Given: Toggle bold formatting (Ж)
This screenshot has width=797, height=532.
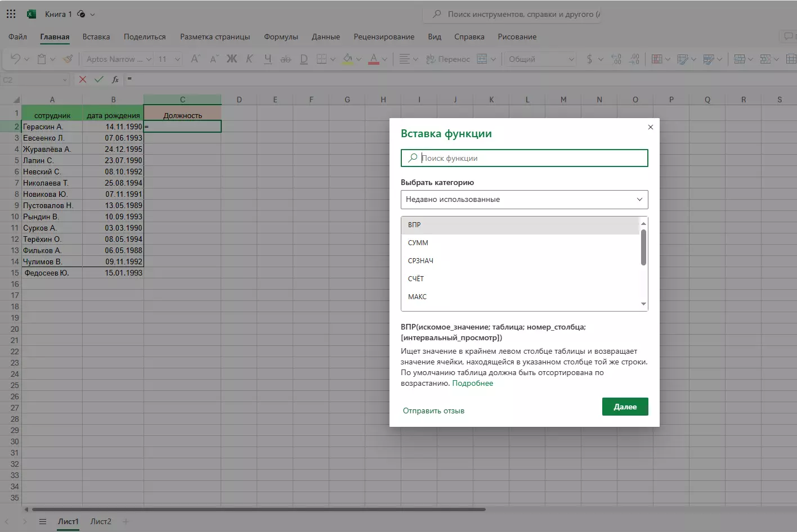Looking at the screenshot, I should coord(231,59).
